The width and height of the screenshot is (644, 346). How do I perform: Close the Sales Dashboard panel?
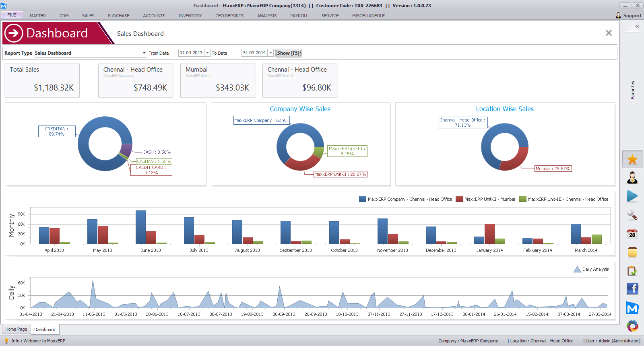pyautogui.click(x=609, y=33)
